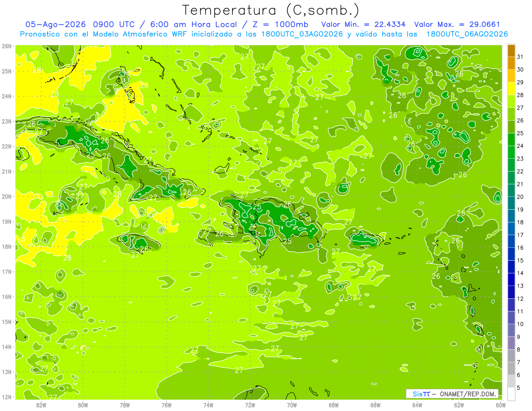
Task: Click the color scale value "15"
Action: [x=520, y=261]
